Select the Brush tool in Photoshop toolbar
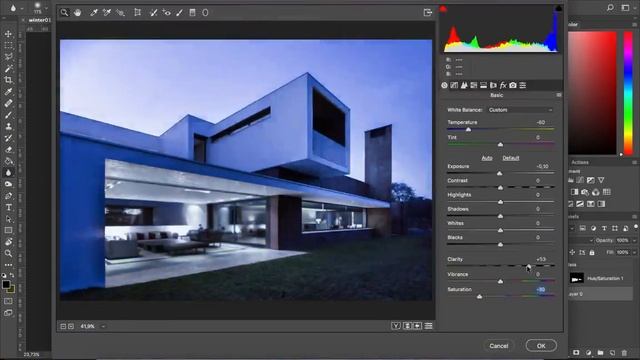 pyautogui.click(x=8, y=115)
